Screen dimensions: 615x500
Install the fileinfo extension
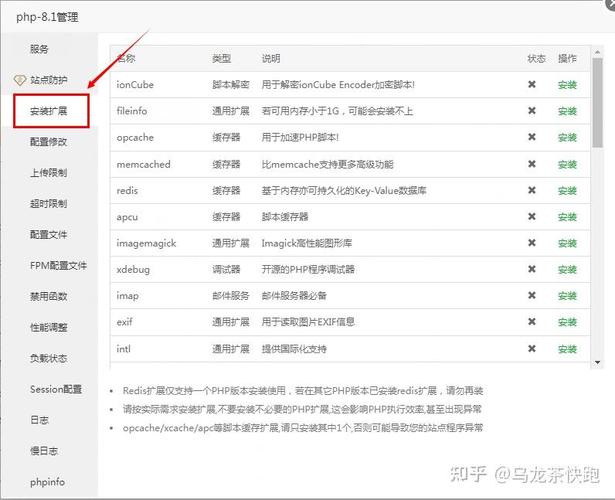(567, 111)
